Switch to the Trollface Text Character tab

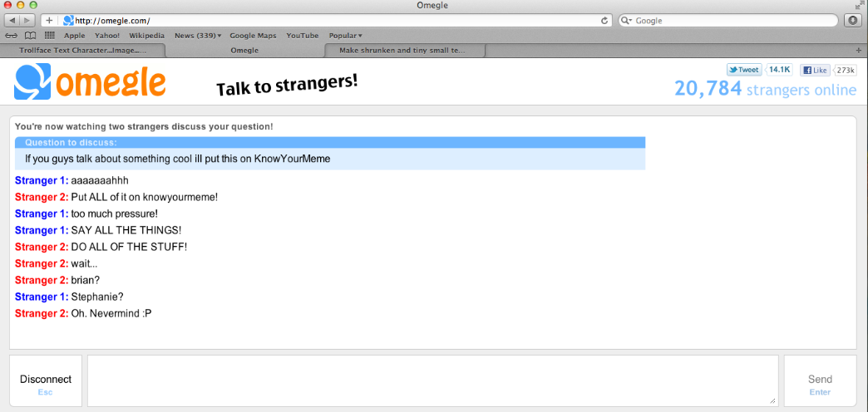point(81,51)
